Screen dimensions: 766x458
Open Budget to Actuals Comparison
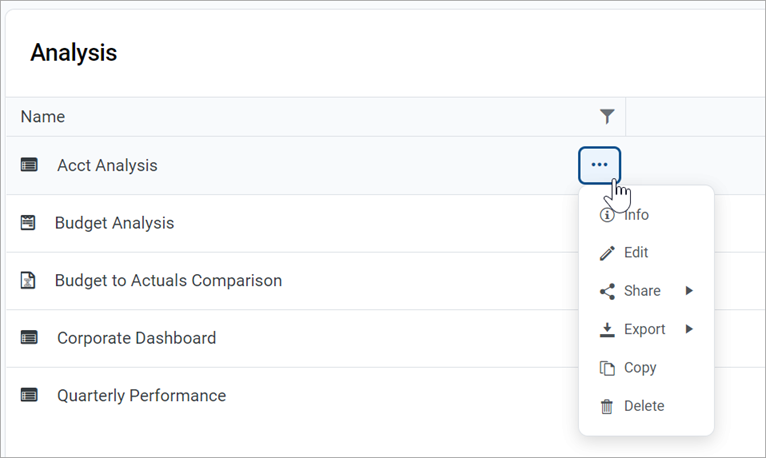point(168,281)
